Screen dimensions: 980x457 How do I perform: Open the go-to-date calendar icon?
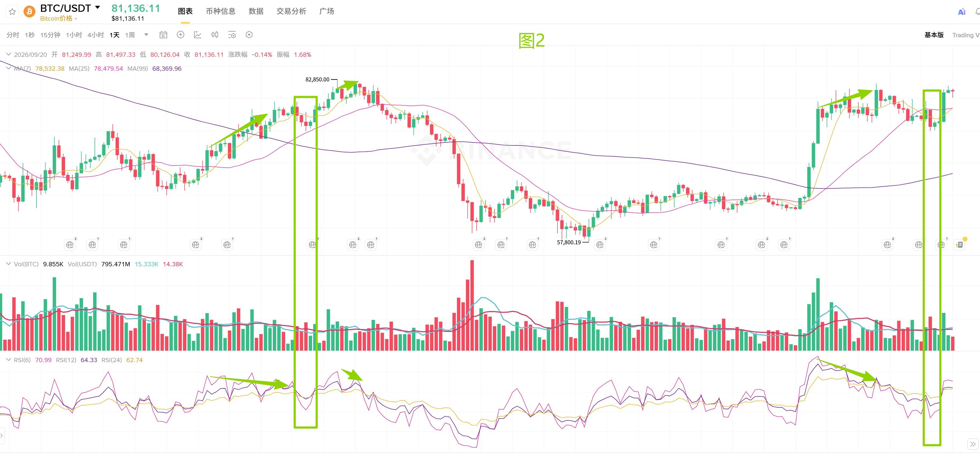pos(163,35)
